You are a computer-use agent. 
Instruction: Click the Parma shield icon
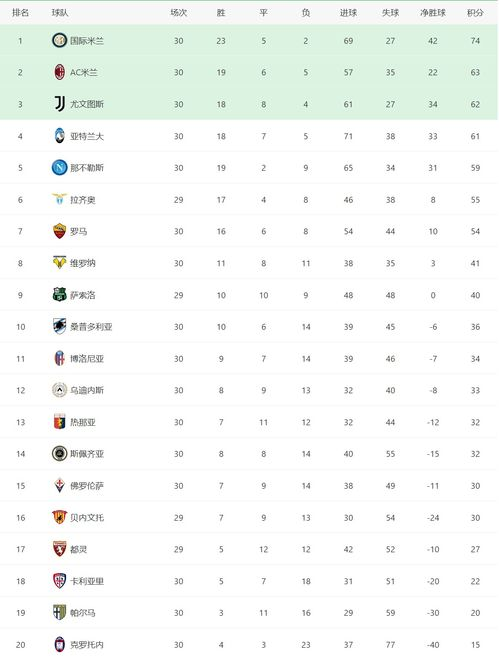pos(59,612)
